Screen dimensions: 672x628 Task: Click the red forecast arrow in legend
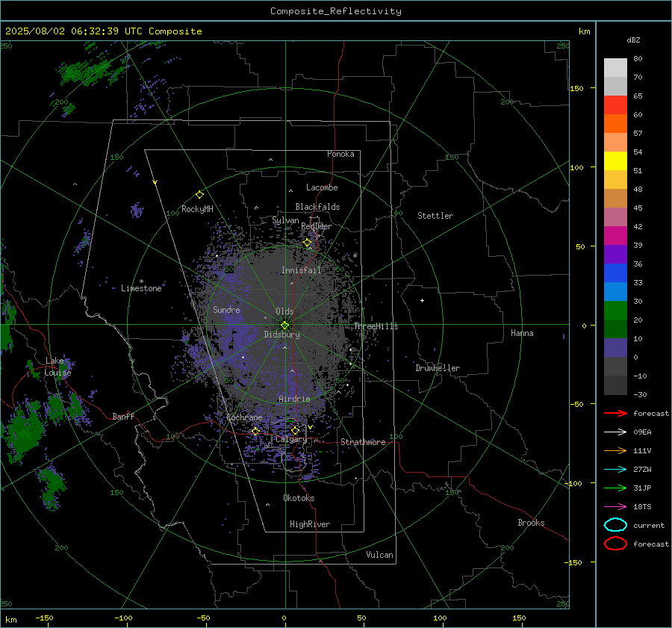coord(615,413)
